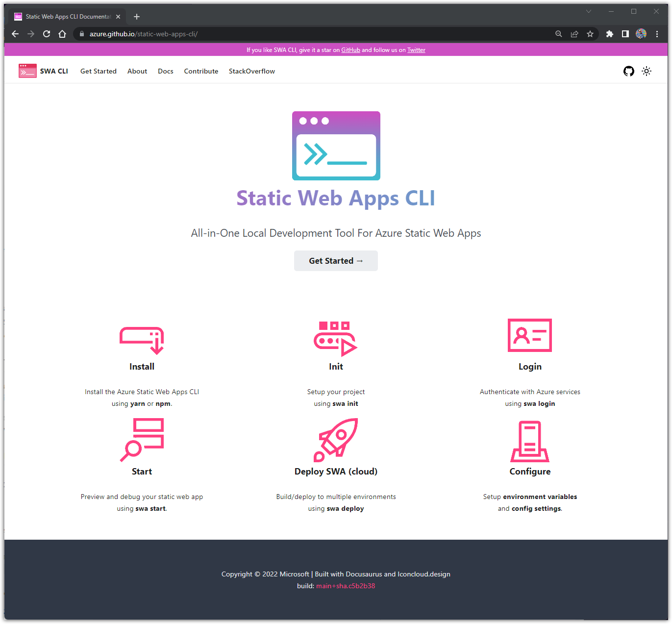
Task: Open the browser home page
Action: [x=62, y=34]
